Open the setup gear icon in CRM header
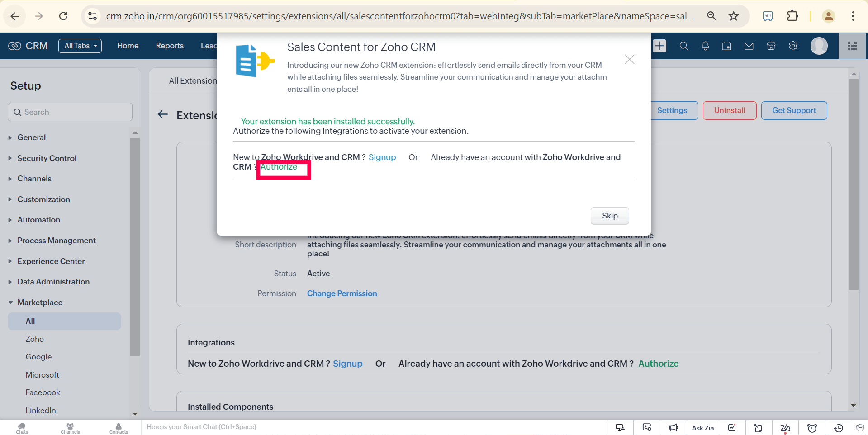Image resolution: width=868 pixels, height=435 pixels. coord(793,46)
